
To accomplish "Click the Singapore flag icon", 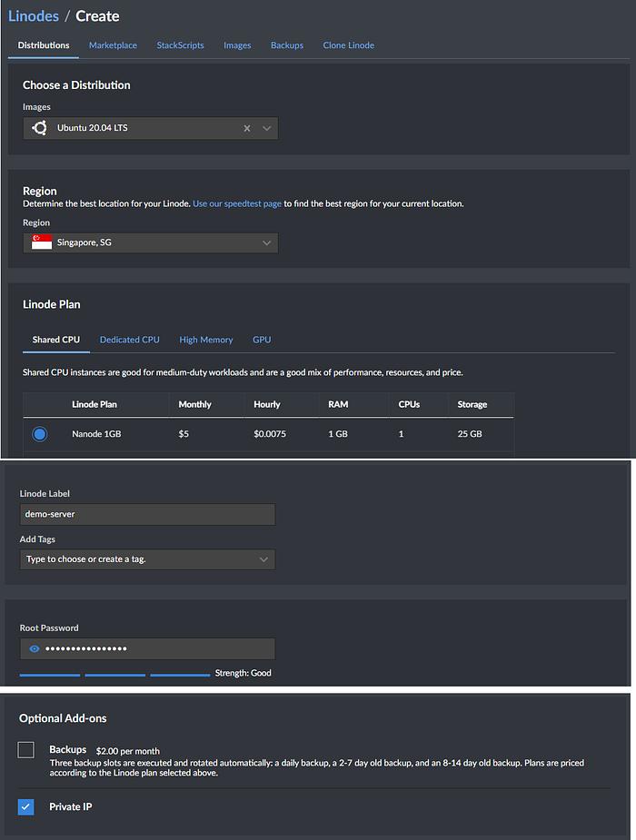I will point(42,242).
